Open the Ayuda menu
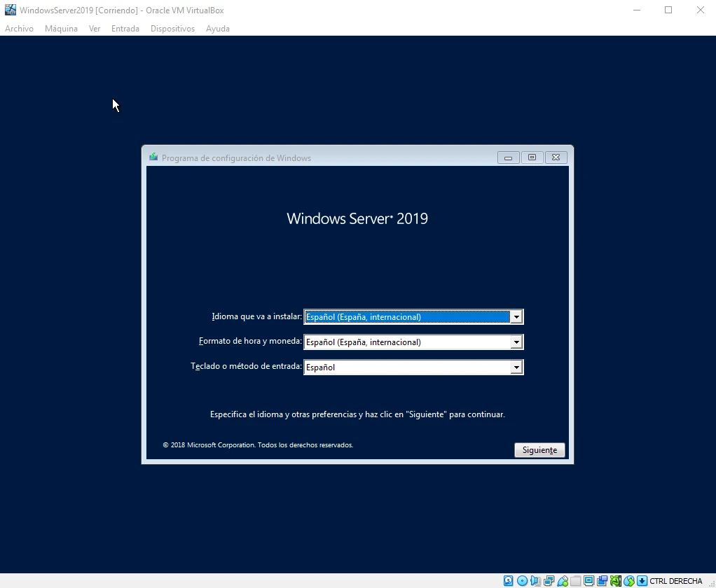The width and height of the screenshot is (716, 588). click(x=218, y=28)
